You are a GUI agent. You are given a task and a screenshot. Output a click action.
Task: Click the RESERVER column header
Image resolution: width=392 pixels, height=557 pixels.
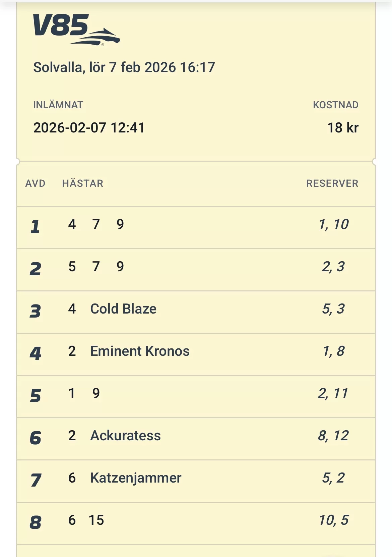click(x=332, y=183)
